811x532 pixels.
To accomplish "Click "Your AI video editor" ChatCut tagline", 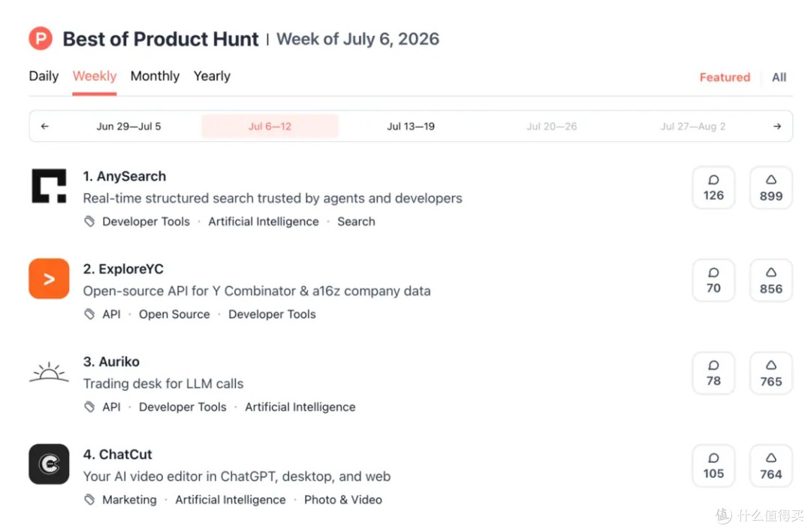I will pos(237,476).
